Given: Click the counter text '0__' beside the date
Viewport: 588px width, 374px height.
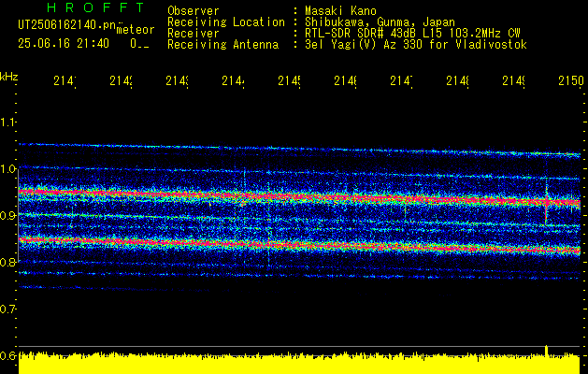Looking at the screenshot, I should (x=140, y=44).
